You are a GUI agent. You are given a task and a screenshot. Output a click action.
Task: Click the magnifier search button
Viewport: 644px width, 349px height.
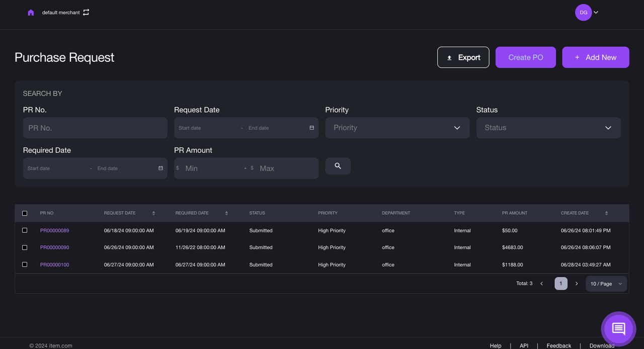[x=338, y=166]
